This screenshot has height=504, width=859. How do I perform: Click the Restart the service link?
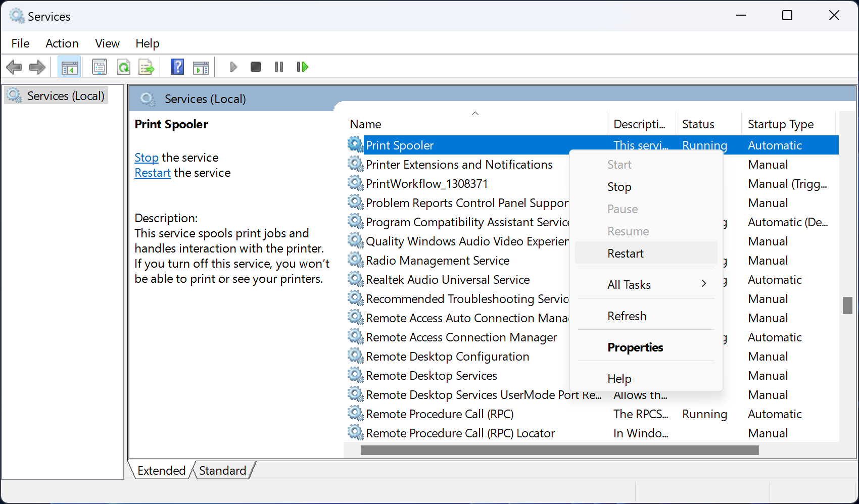(152, 172)
